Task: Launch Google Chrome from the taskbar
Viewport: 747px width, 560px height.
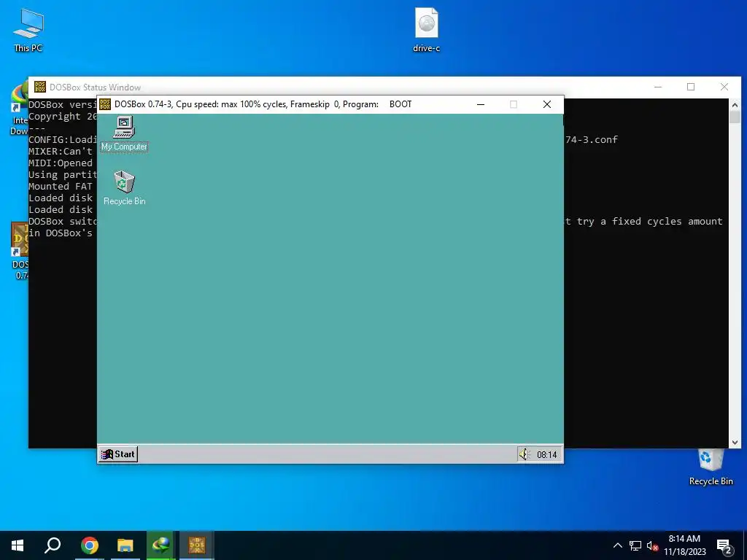Action: coord(89,545)
